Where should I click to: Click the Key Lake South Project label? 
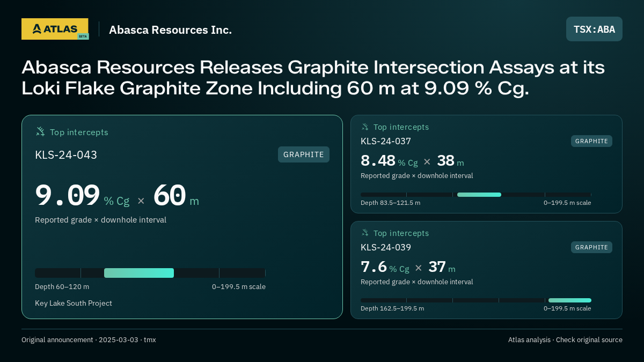click(x=74, y=304)
